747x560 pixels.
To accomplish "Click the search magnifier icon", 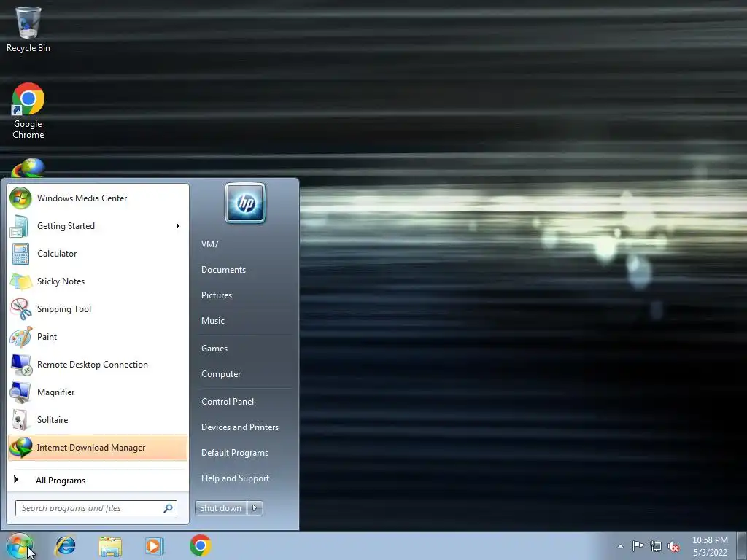I will click(169, 508).
